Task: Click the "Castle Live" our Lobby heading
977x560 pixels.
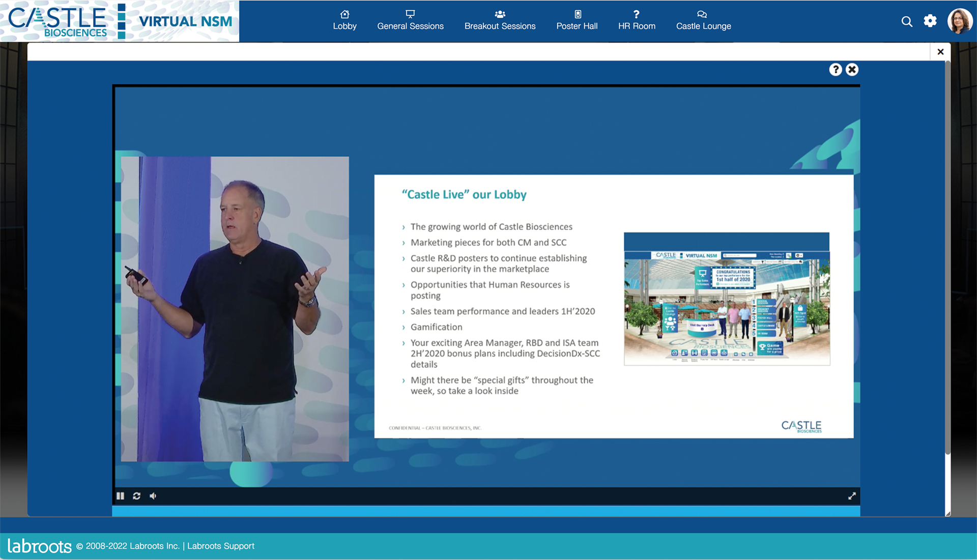Action: [464, 195]
